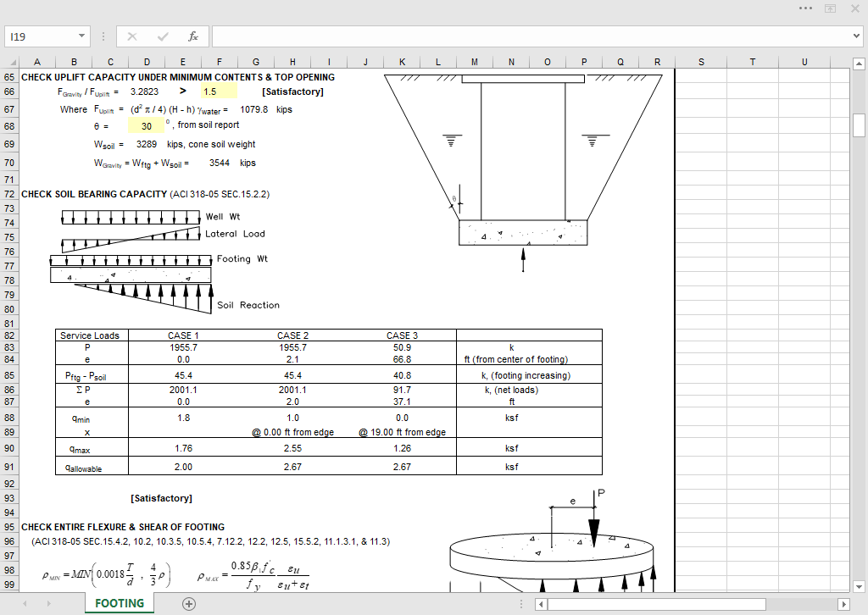Select column header S
Screen dimensions: 868x615
[701, 62]
